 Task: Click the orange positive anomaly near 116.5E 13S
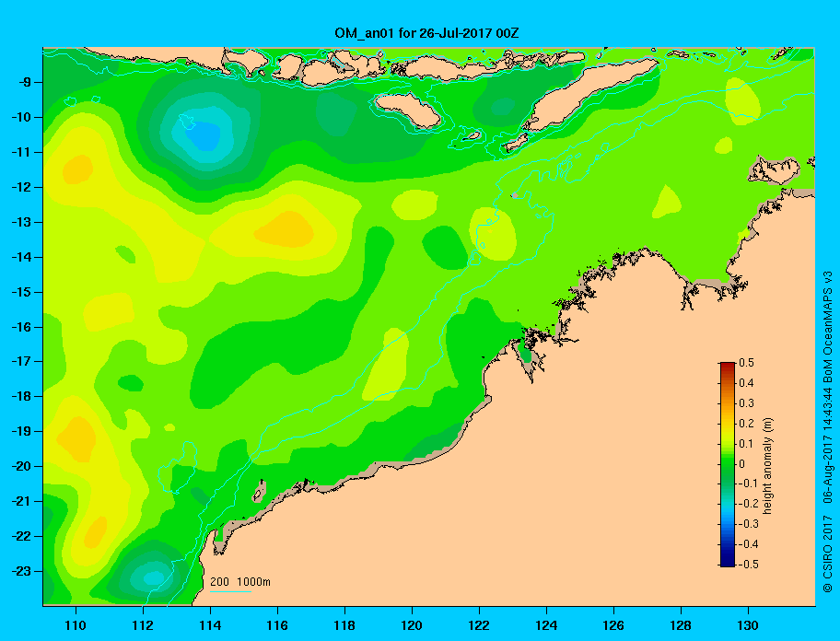[x=286, y=229]
